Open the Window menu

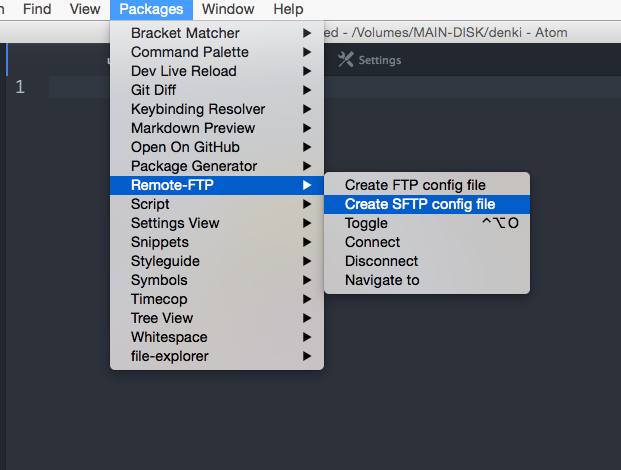click(x=228, y=9)
